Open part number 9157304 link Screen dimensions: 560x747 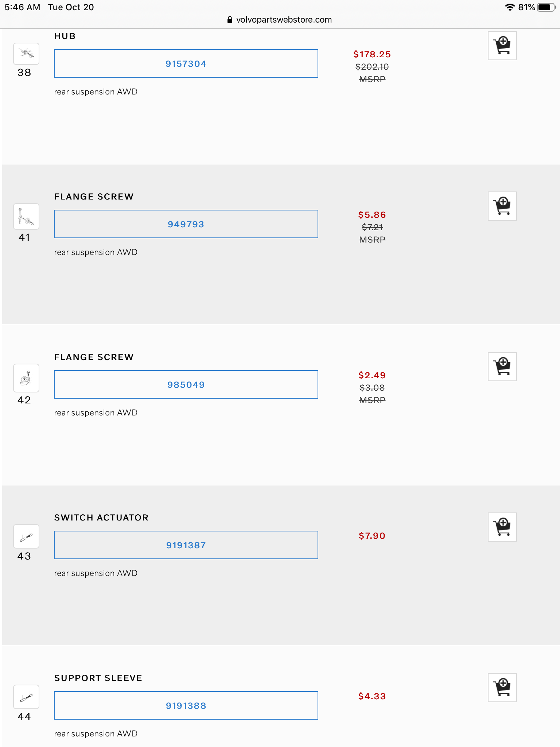(186, 64)
